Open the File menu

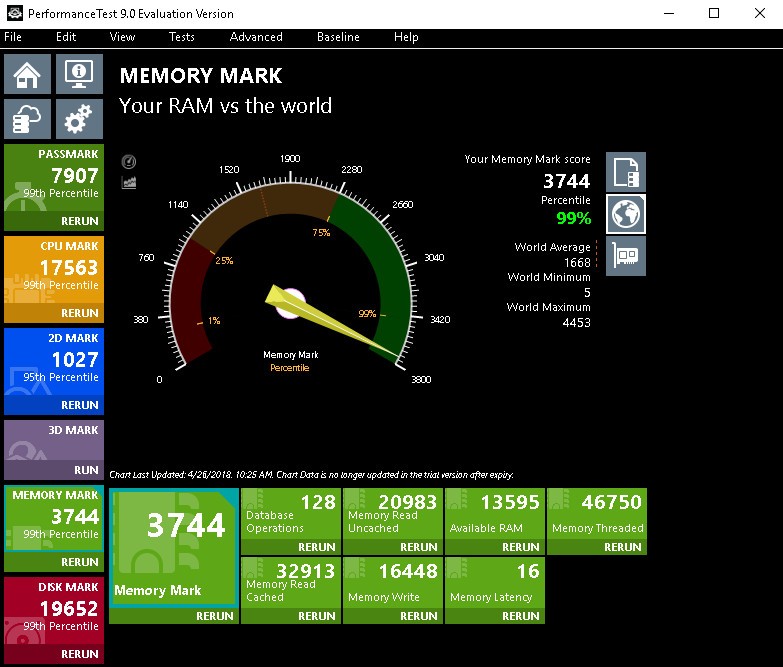[x=13, y=37]
